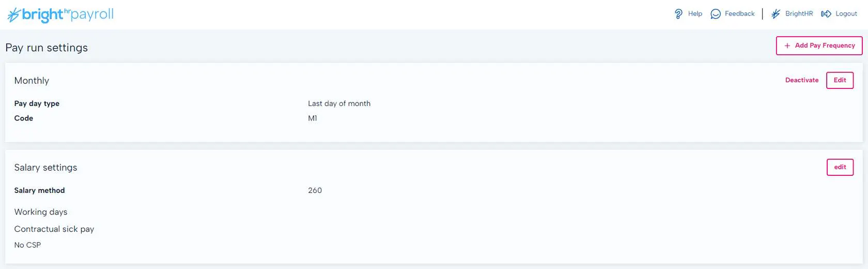Deactivate the Monthly pay frequency
The width and height of the screenshot is (868, 269).
click(802, 80)
